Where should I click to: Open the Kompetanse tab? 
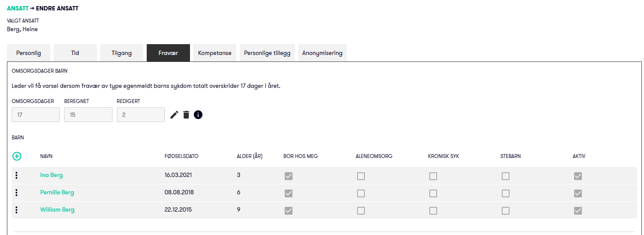point(215,53)
